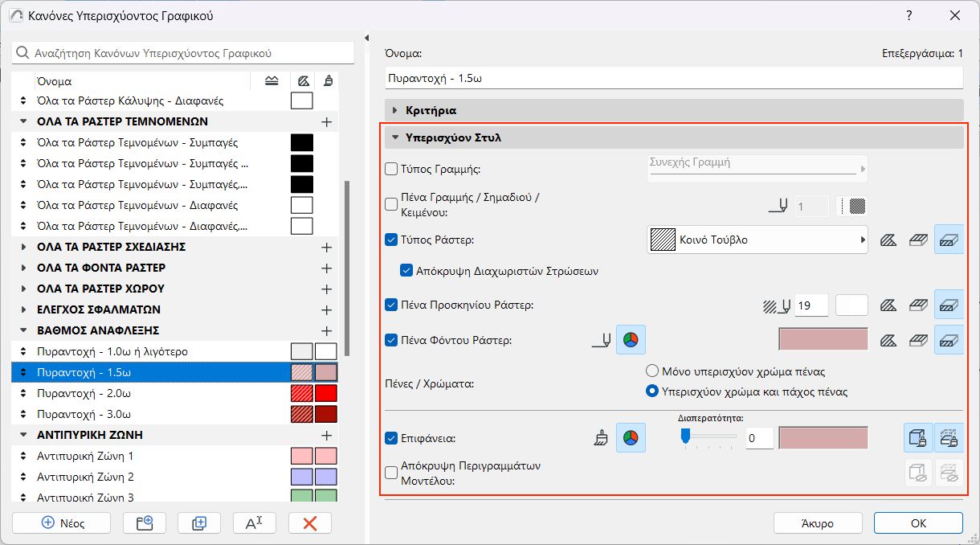980x545 pixels.
Task: Click the rename rule icon button
Action: (255, 522)
